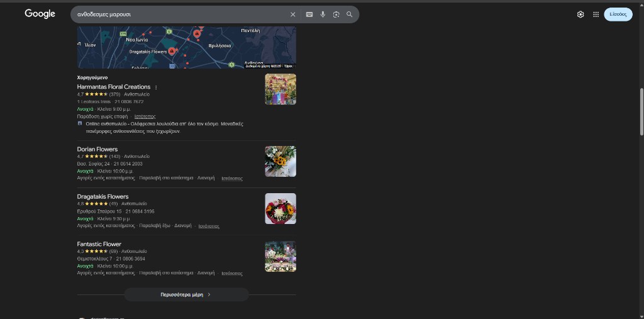This screenshot has width=644, height=319.
Task: Click the Χορηγούμενο sponsored label
Action: [92, 77]
